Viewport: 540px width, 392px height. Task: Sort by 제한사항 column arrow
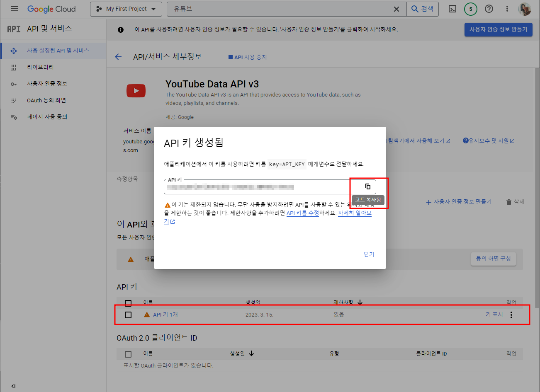point(360,302)
